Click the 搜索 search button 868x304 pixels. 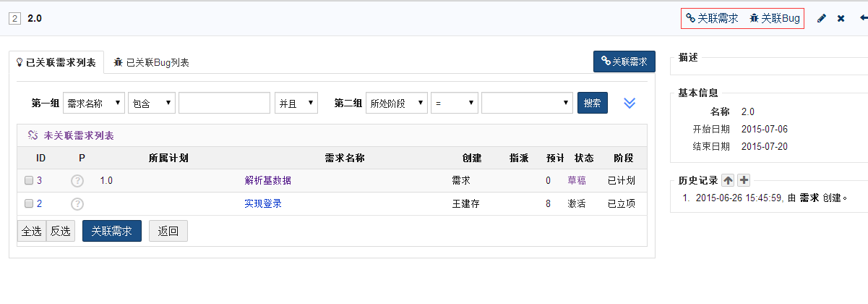pos(593,103)
